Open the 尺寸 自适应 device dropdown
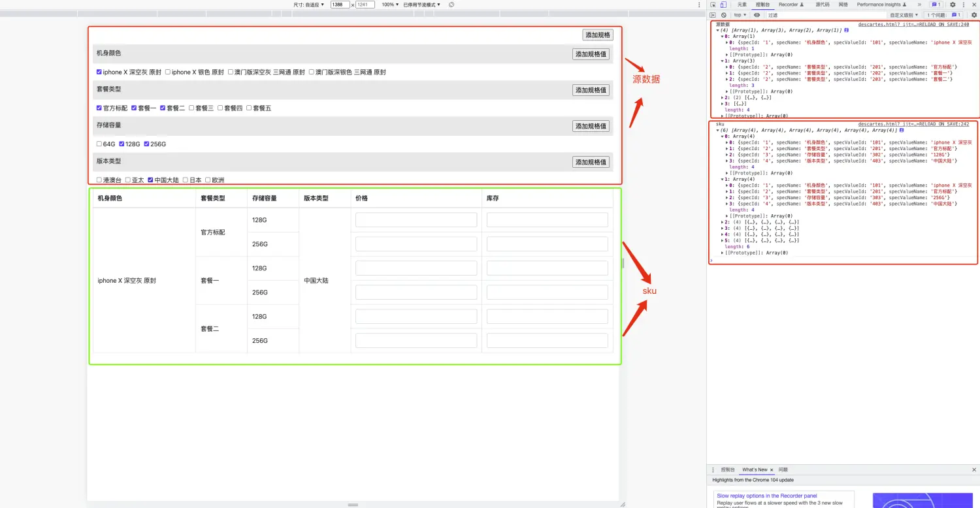Image resolution: width=980 pixels, height=508 pixels. tap(309, 5)
